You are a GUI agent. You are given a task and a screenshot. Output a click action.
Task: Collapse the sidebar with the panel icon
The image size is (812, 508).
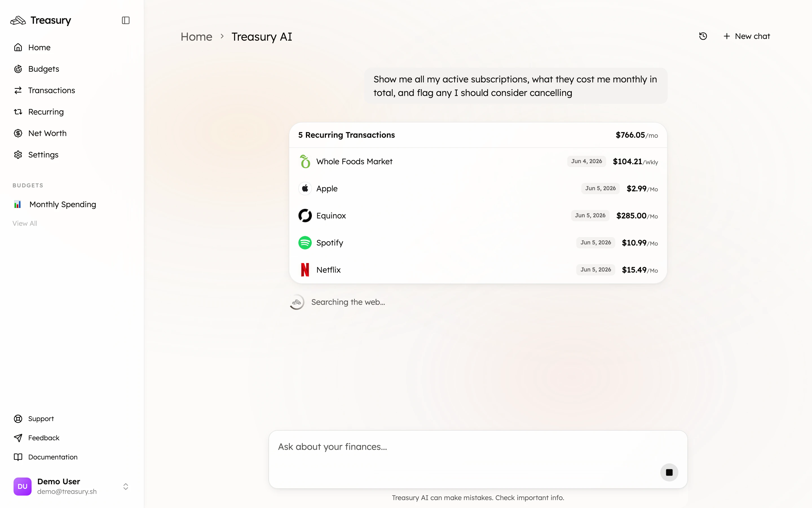(125, 21)
